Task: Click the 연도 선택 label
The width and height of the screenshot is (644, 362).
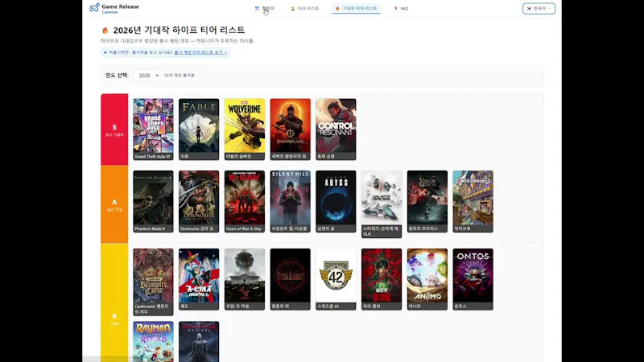Action: coord(117,75)
